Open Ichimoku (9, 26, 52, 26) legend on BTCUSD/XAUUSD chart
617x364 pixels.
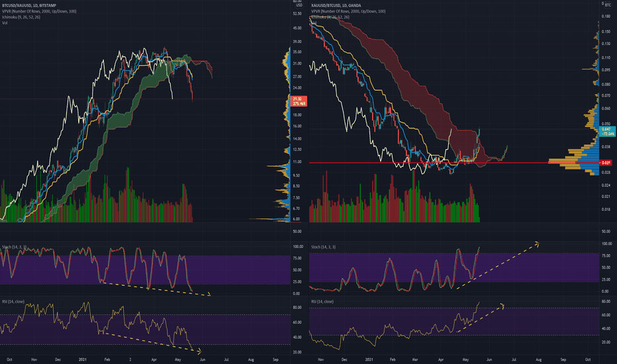21,17
